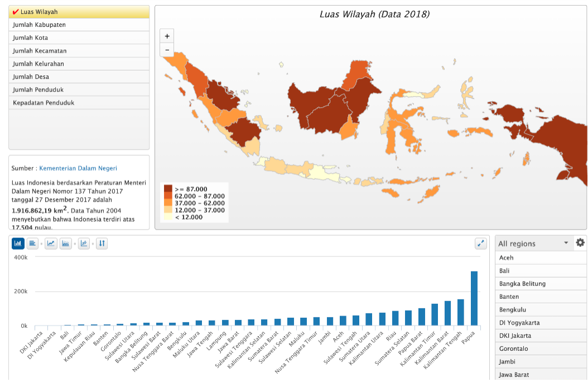
Task: Open the All regions dropdown
Action: click(x=533, y=243)
